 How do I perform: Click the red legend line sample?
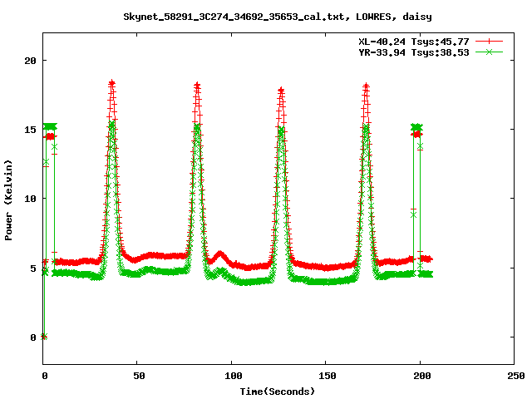point(489,42)
